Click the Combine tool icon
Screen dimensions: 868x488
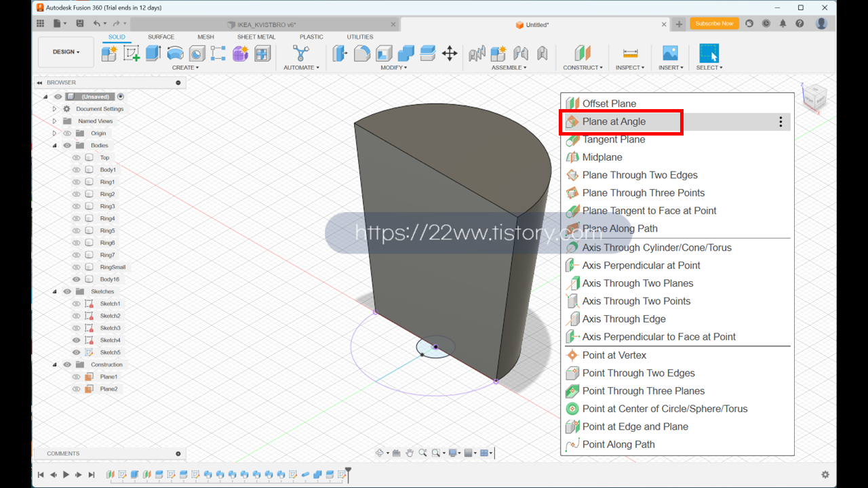tap(406, 53)
